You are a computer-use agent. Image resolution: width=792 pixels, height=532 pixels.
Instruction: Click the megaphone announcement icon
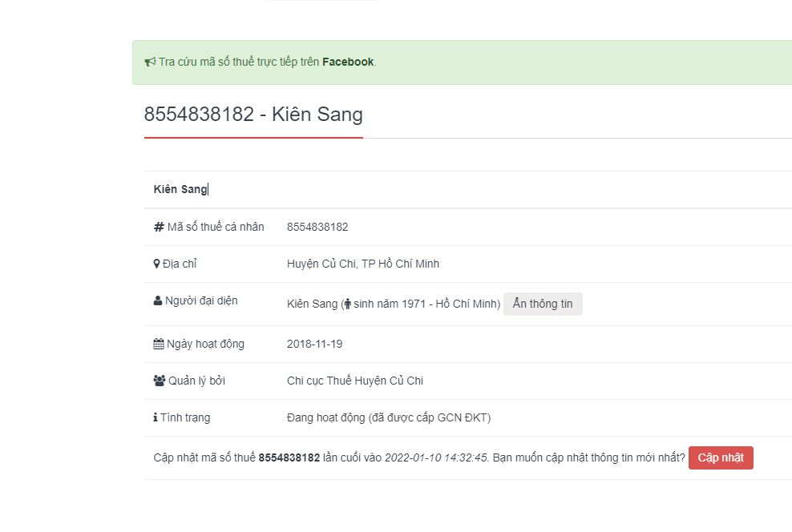(150, 62)
